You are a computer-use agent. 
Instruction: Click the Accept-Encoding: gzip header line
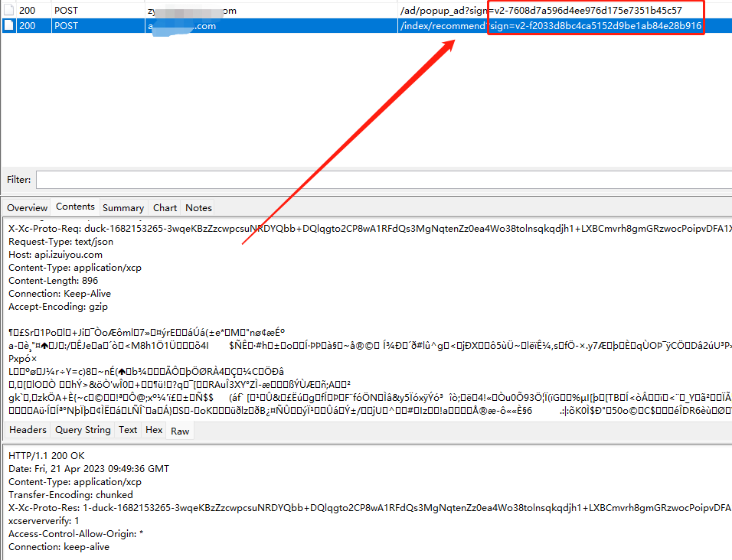(x=58, y=307)
